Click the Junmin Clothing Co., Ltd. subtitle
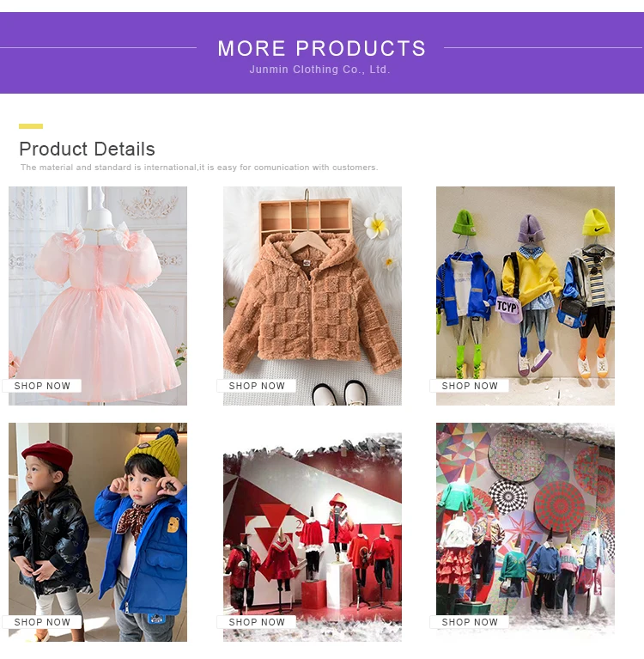The width and height of the screenshot is (644, 659). click(319, 70)
